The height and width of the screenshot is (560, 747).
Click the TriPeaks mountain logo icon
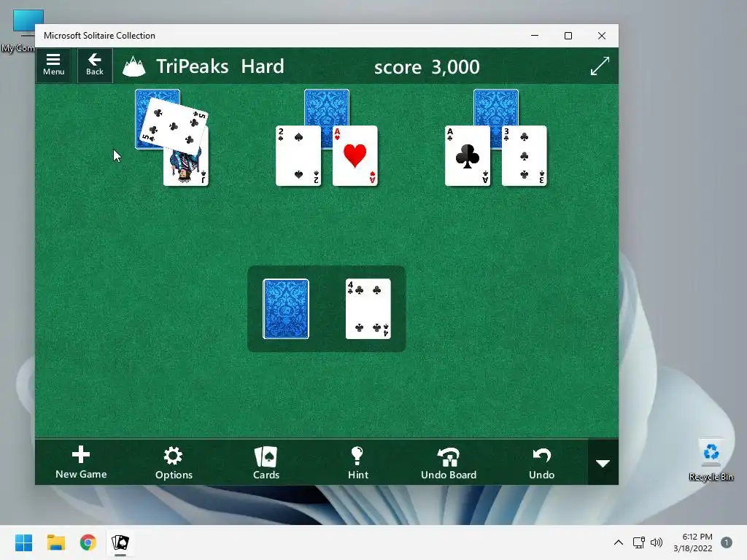[134, 66]
